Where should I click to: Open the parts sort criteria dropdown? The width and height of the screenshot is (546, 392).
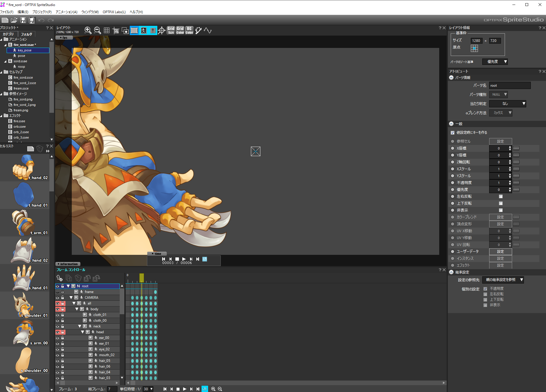pyautogui.click(x=495, y=62)
